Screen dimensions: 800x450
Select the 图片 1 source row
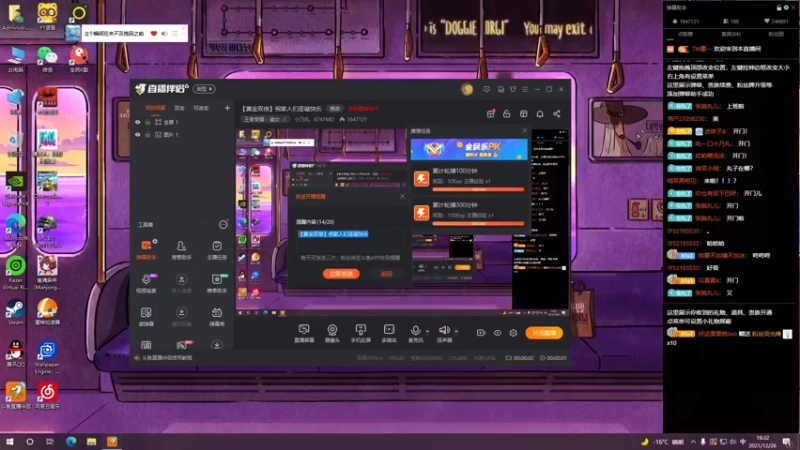click(x=182, y=135)
